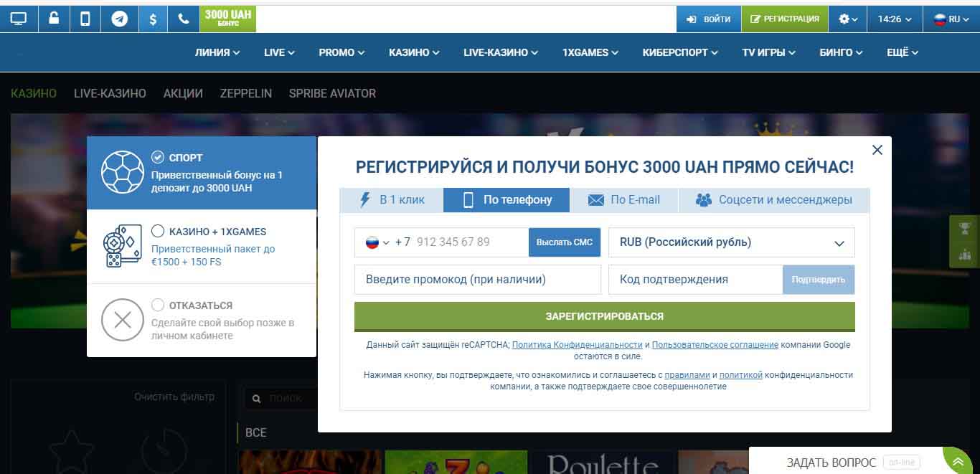Switch to the По E-mail tab
980x474 pixels.
(623, 200)
